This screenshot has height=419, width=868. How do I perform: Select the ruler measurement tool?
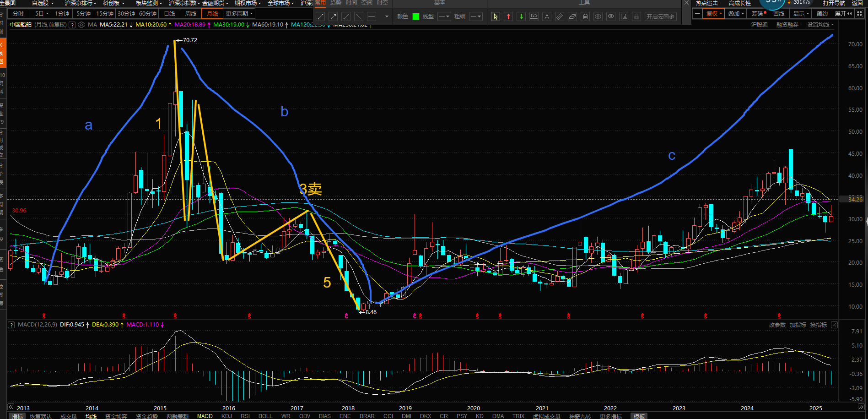pos(559,16)
